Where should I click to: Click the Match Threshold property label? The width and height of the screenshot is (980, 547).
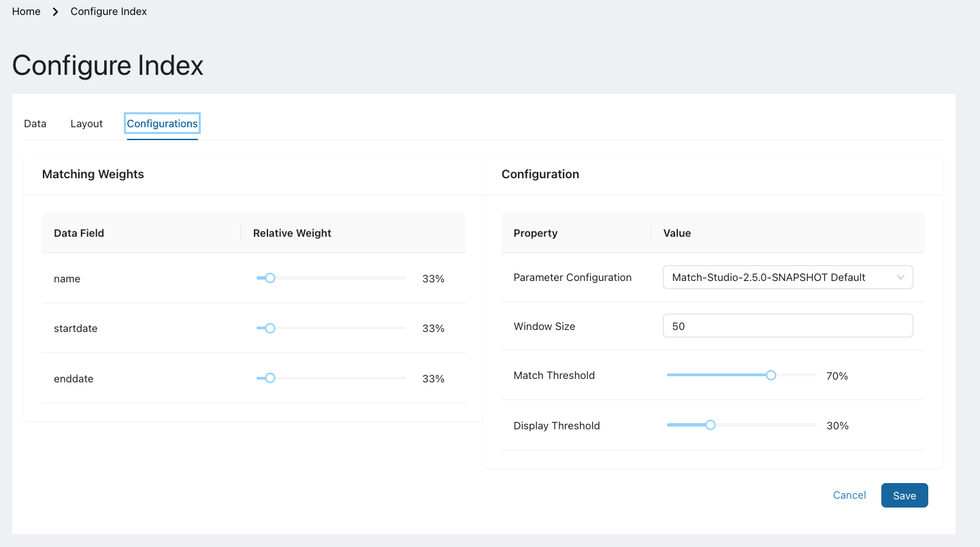tap(554, 375)
